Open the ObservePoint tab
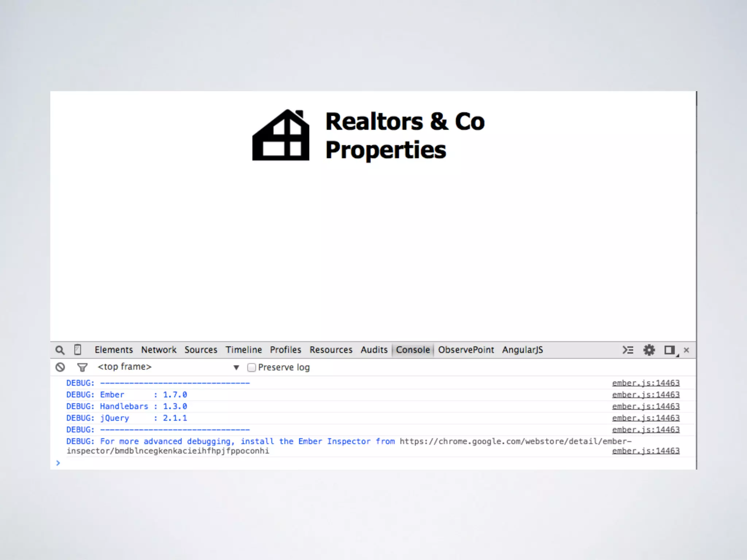This screenshot has height=560, width=747. click(466, 350)
